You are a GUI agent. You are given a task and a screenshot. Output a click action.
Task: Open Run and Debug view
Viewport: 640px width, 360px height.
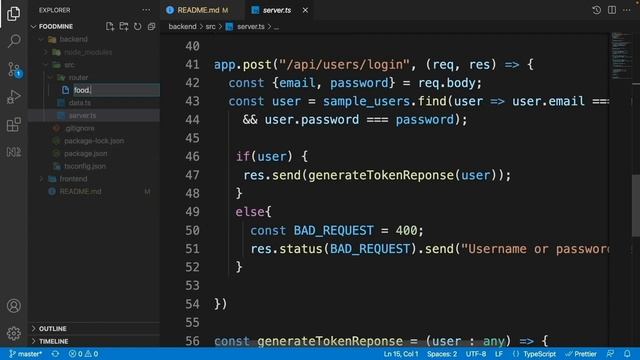pyautogui.click(x=13, y=97)
